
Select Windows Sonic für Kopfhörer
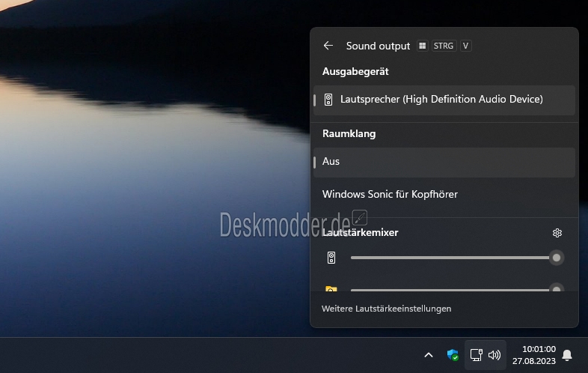point(444,194)
